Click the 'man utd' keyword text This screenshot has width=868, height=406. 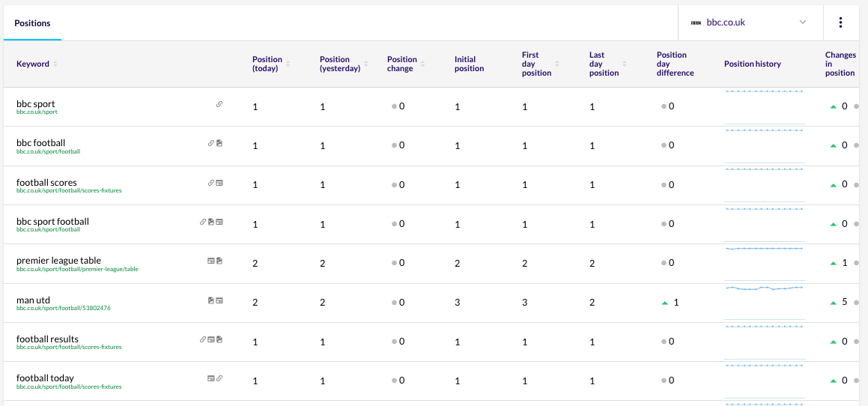(33, 300)
